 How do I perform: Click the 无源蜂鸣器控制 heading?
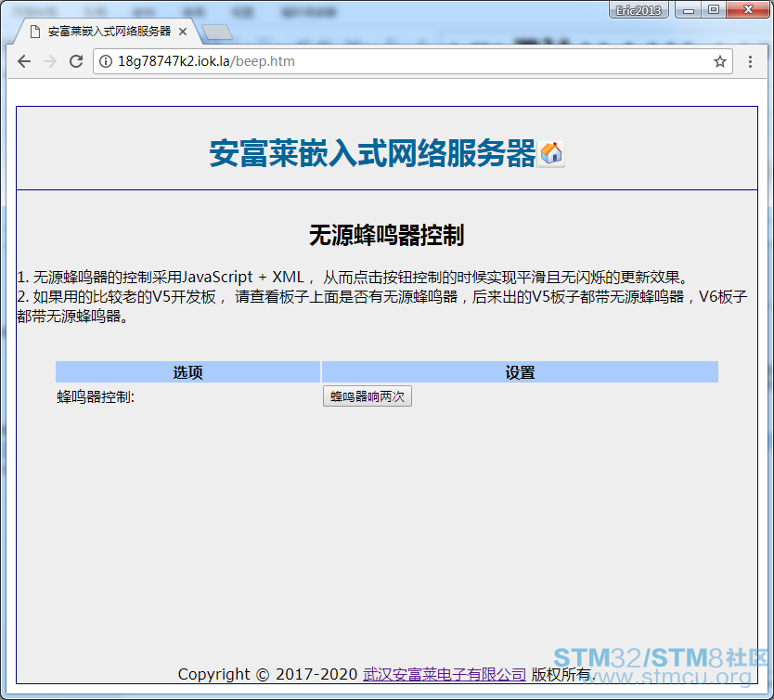(x=386, y=235)
